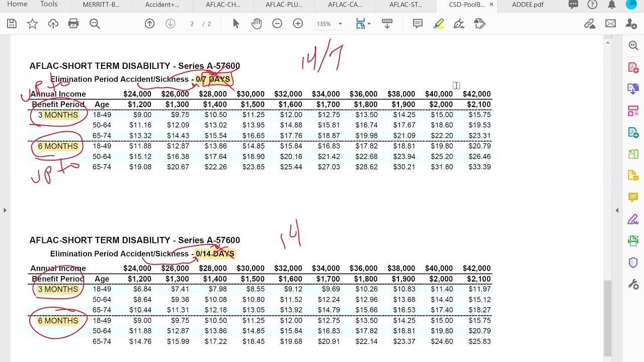This screenshot has height=362, width=644.
Task: Click the 0/7 DAYS highlighted text
Action: coord(213,79)
